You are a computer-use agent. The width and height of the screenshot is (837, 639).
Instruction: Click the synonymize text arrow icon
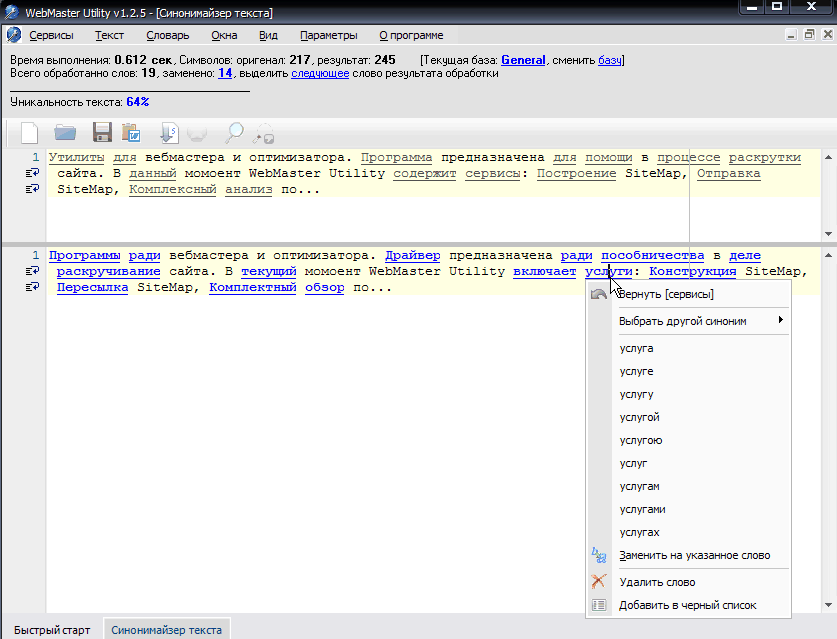click(168, 132)
